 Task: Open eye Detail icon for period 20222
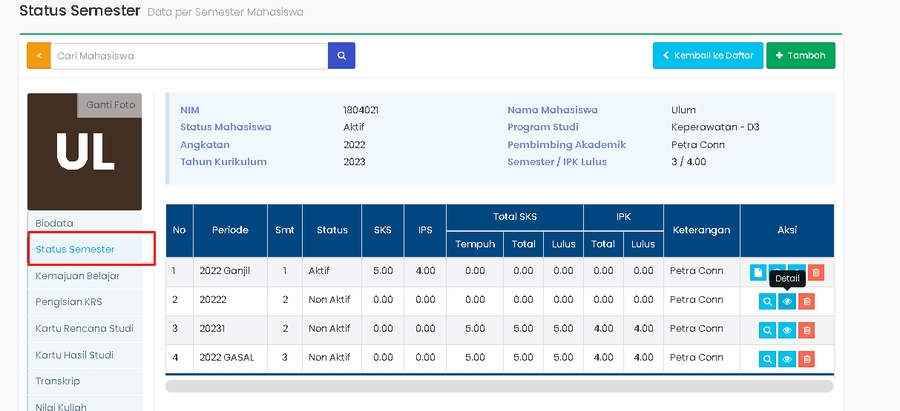pyautogui.click(x=787, y=301)
